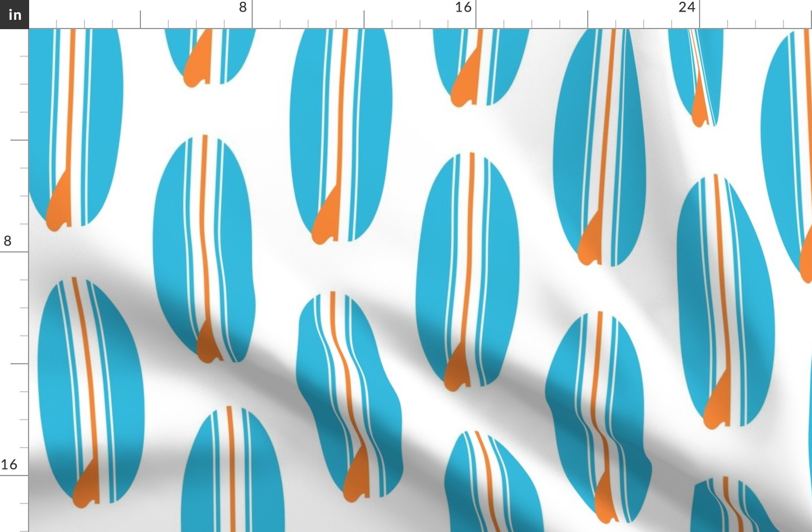Click the 16 mark on horizontal ruler
This screenshot has width=812, height=532.
463,8
